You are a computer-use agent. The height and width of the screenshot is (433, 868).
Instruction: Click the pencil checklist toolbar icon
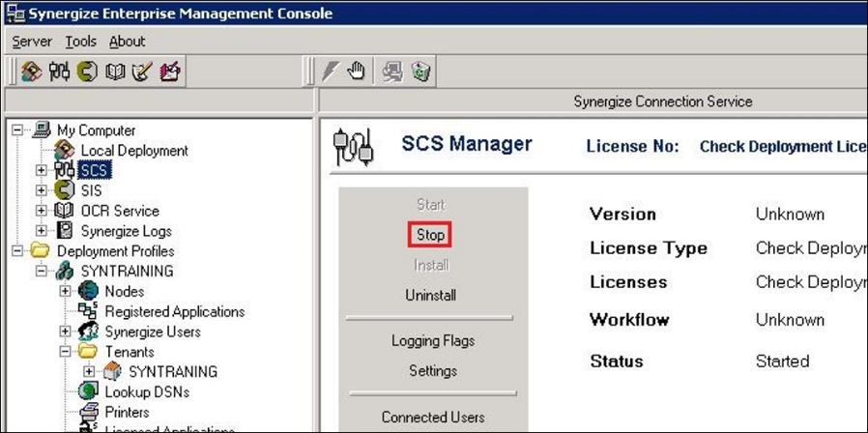142,72
